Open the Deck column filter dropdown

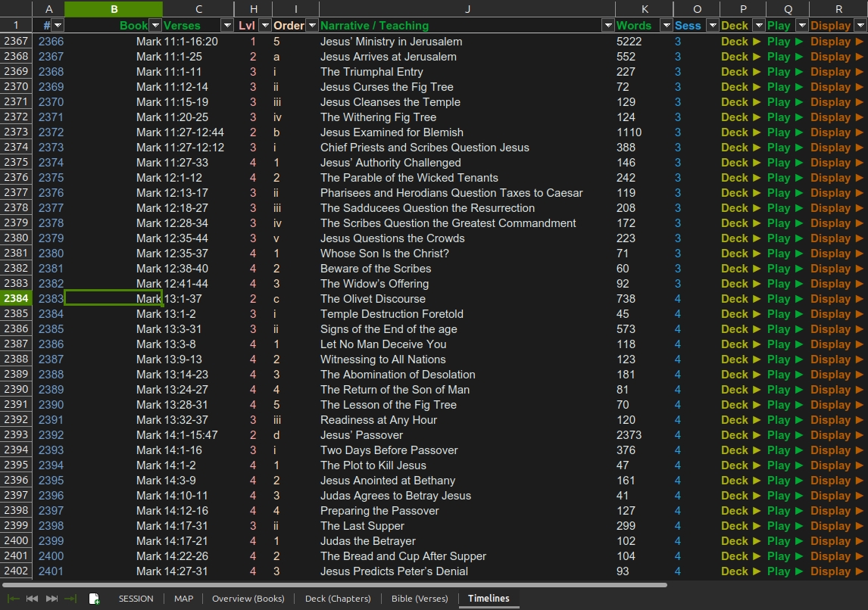(x=759, y=26)
